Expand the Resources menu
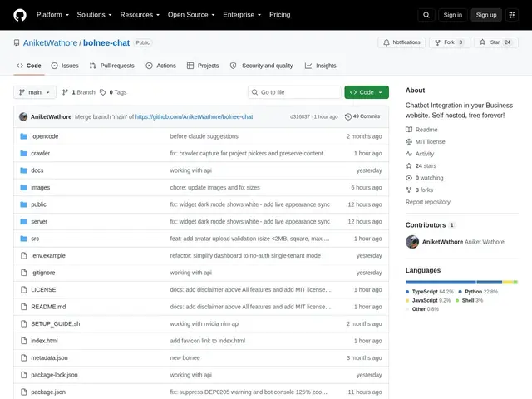The image size is (532, 399). click(x=140, y=15)
